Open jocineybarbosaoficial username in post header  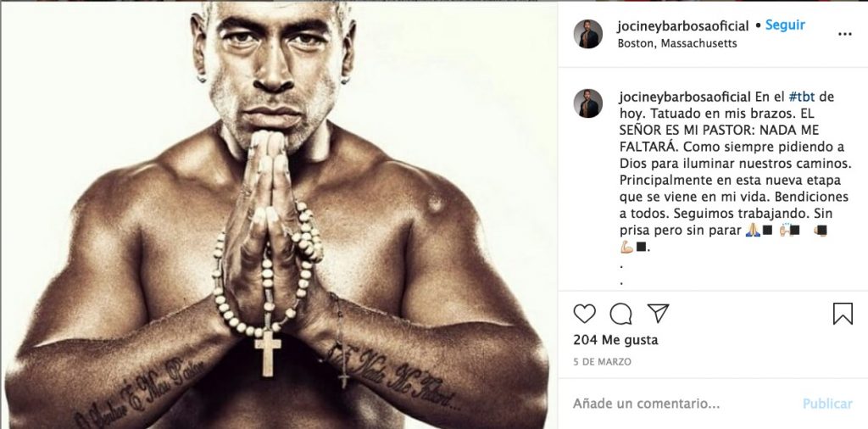pyautogui.click(x=683, y=26)
